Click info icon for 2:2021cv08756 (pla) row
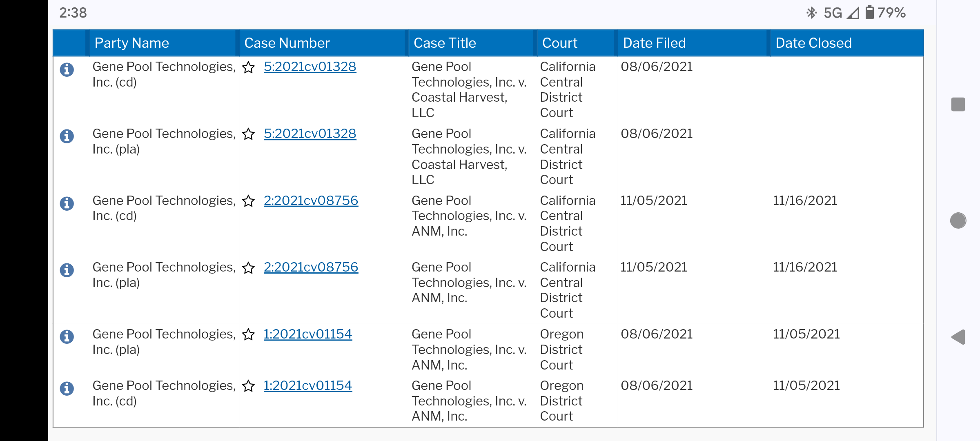This screenshot has height=441, width=980. (67, 269)
